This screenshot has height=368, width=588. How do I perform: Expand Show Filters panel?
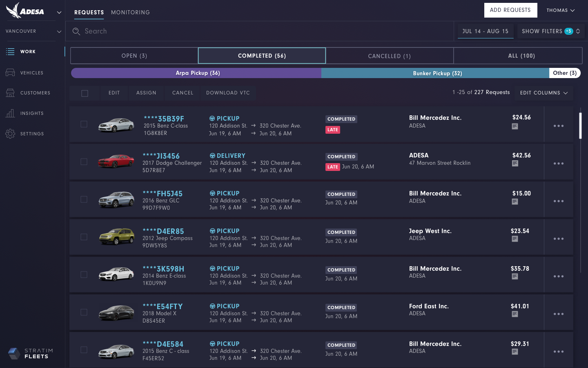point(551,31)
